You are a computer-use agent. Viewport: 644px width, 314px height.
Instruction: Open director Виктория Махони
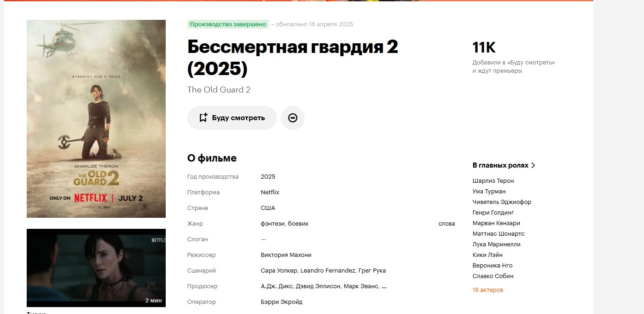[286, 255]
